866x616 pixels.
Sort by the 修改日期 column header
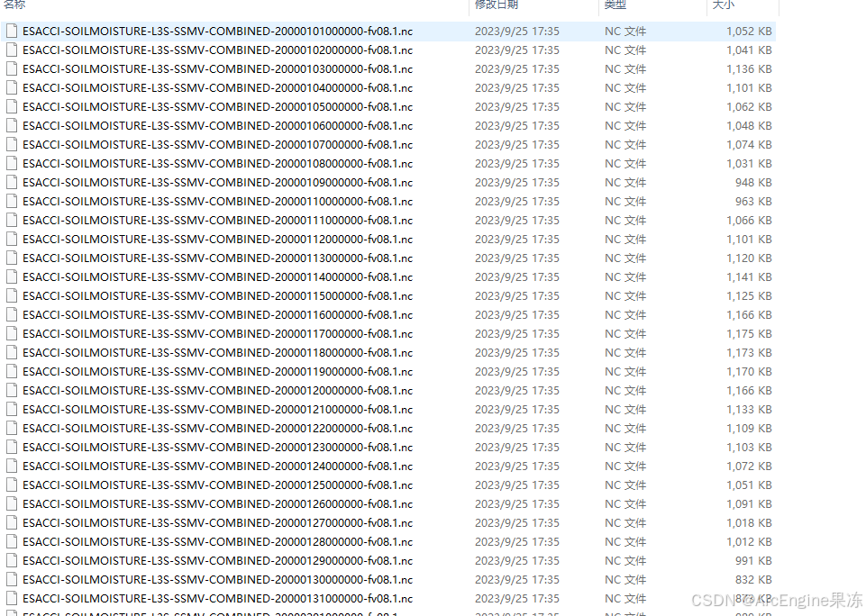click(497, 5)
